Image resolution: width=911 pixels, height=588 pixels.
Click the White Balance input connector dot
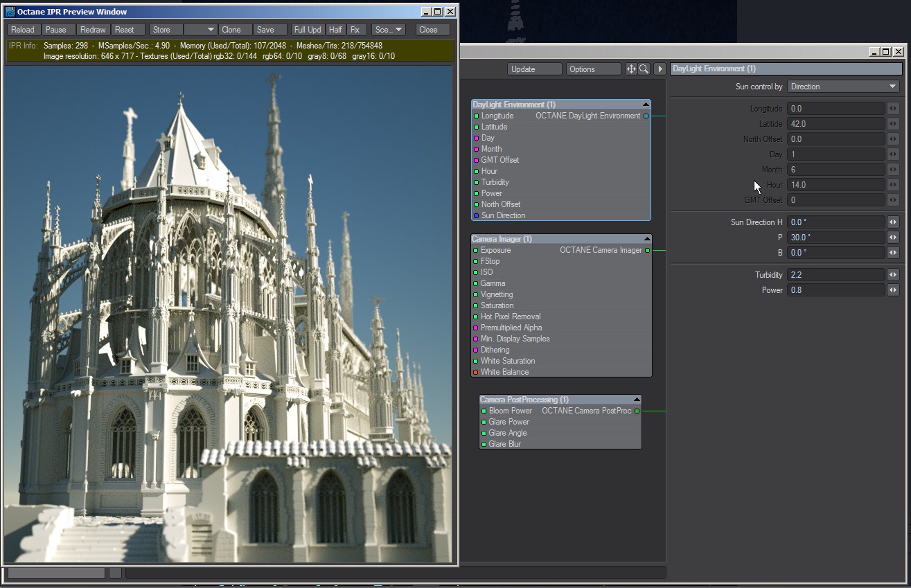[475, 373]
